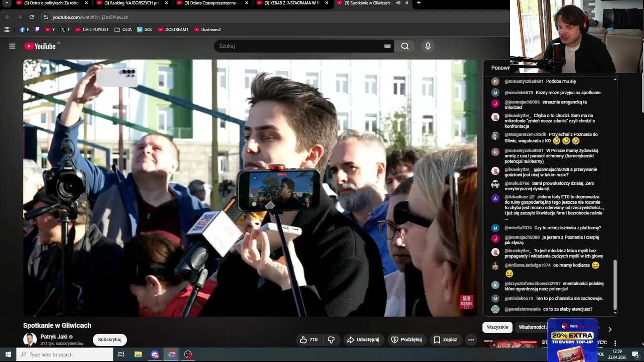Screen dimensions: 644x362
Task: Click @MargaretZet-uk3db chat username
Action: click(x=525, y=134)
